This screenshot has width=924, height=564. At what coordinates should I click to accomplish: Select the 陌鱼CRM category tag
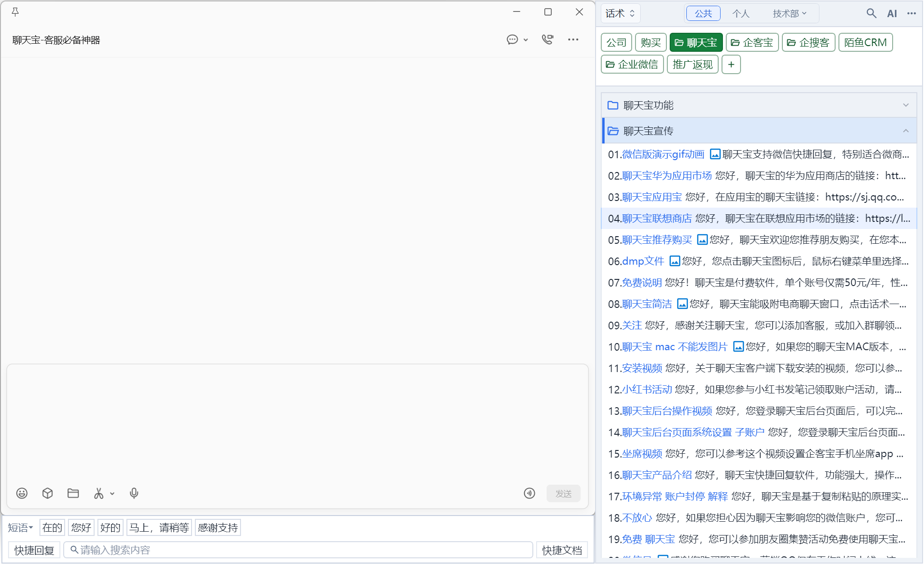click(866, 42)
